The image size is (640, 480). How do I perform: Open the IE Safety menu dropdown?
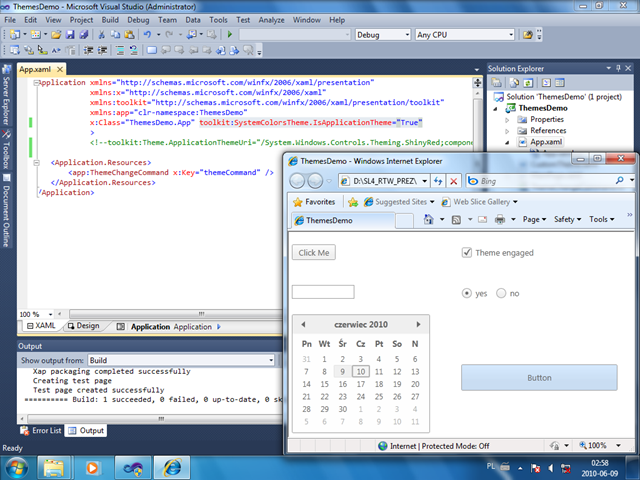[567, 219]
